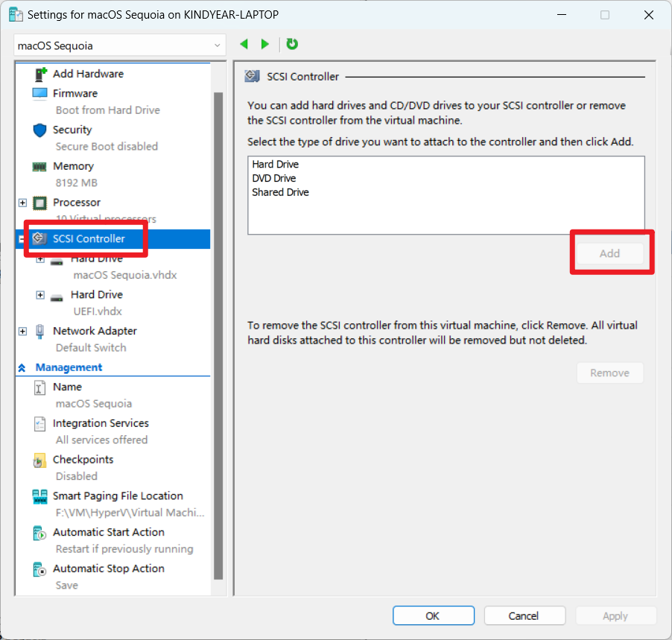Open the macOS Sequoia virtual machine dropdown
Viewport: 672px width, 640px height.
(119, 45)
